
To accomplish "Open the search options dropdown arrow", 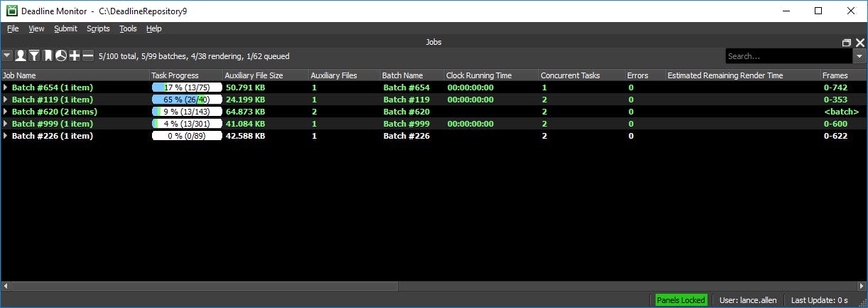I will point(859,56).
